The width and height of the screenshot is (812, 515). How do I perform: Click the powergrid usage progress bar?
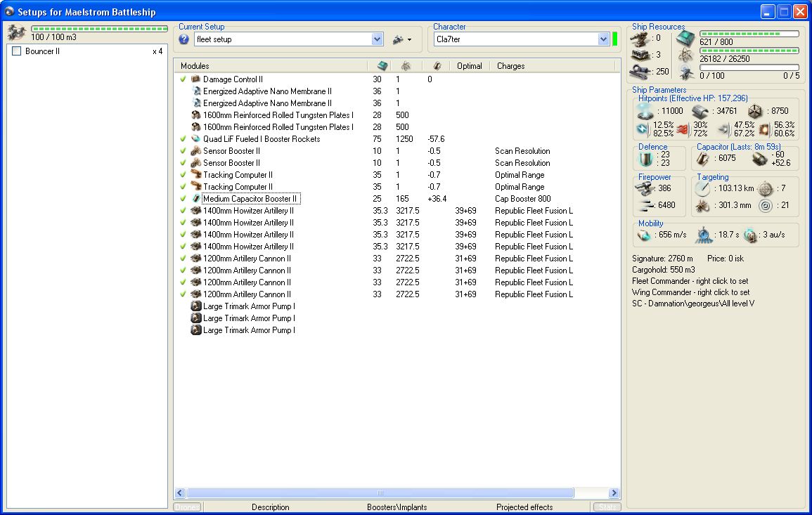[749, 51]
